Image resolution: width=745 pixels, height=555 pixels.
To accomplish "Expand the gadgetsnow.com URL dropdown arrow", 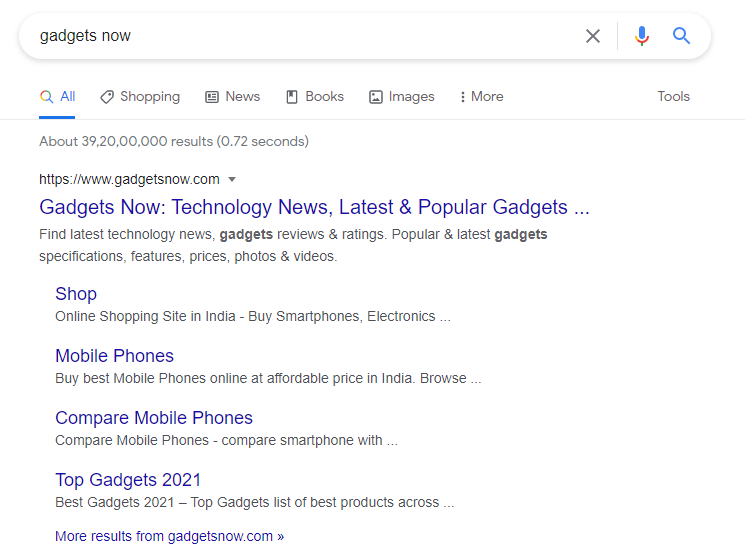I will click(232, 180).
